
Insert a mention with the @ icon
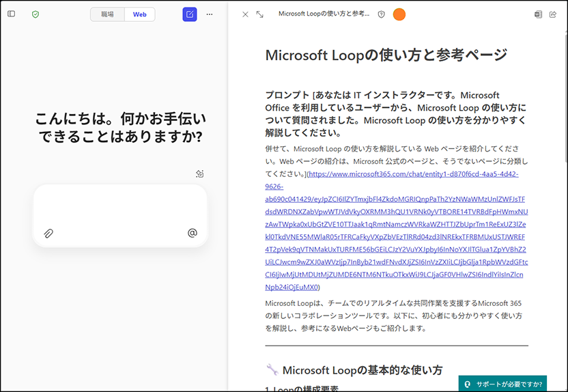pos(193,233)
